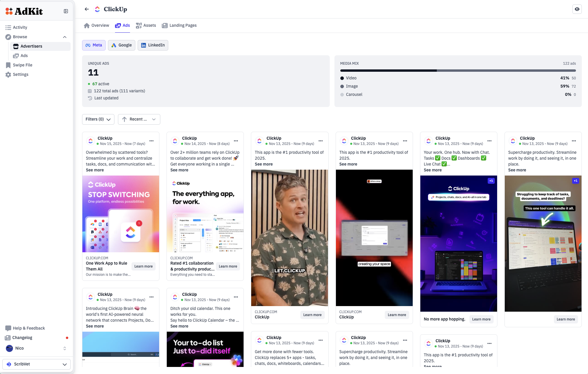Viewport: 588px width, 374px height.
Task: Select the Meta platform filter
Action: [94, 45]
